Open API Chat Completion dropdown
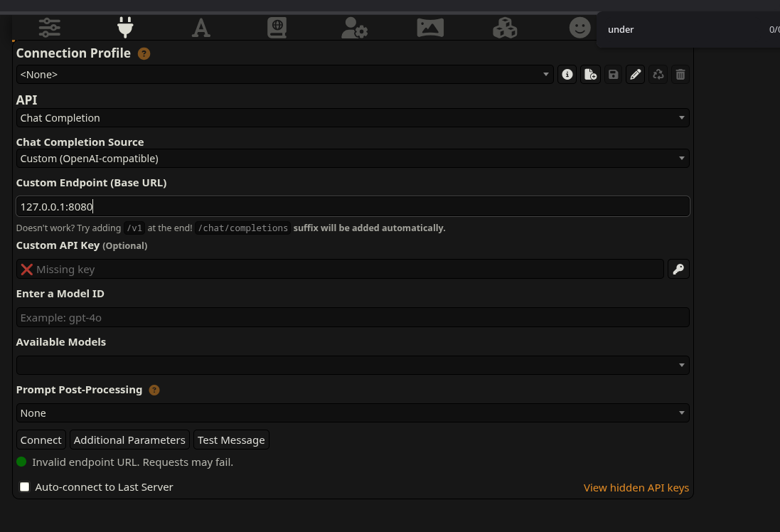Screen dimensions: 780x532 pos(353,118)
